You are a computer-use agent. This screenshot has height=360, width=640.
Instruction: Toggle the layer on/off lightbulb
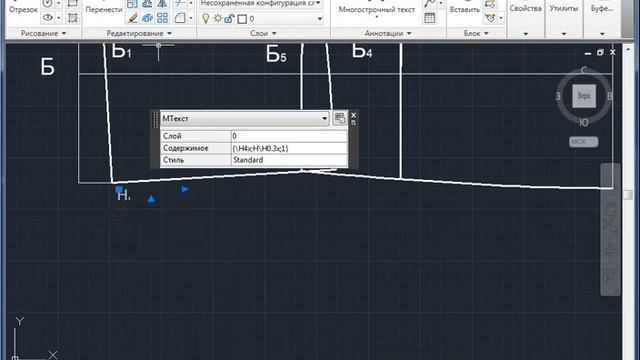coord(206,18)
